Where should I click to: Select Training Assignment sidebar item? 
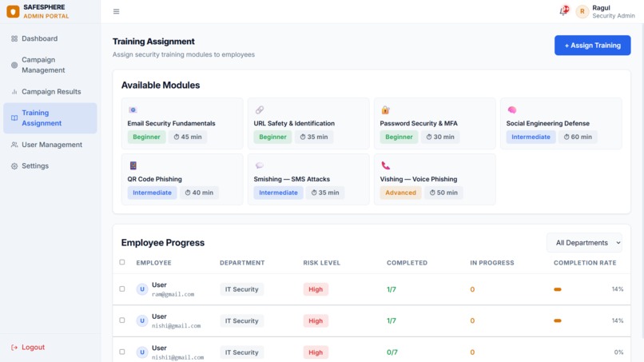click(50, 118)
